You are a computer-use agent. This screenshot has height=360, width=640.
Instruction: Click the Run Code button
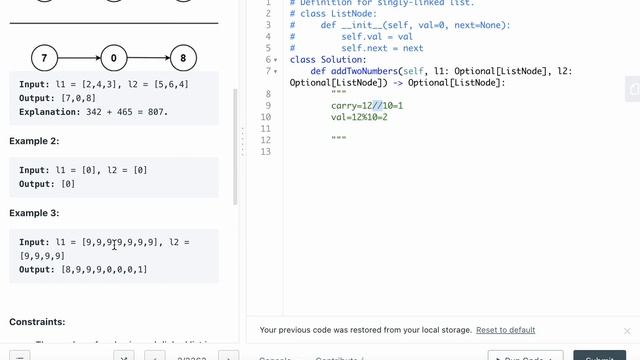coord(525,355)
